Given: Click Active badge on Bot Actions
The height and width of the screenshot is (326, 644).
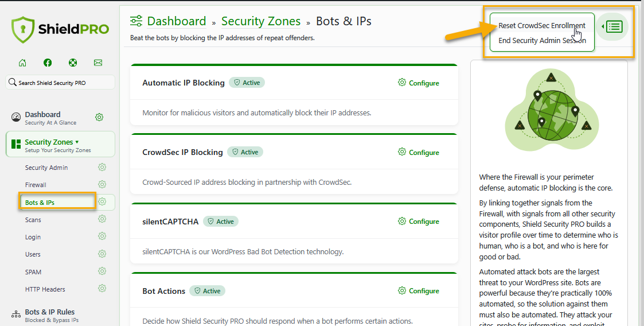Looking at the screenshot, I should tap(208, 290).
